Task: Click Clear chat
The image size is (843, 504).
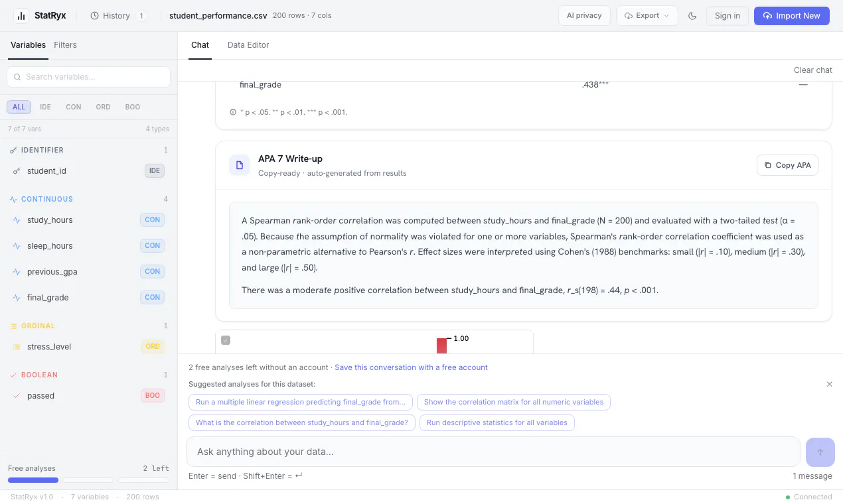Action: coord(813,70)
